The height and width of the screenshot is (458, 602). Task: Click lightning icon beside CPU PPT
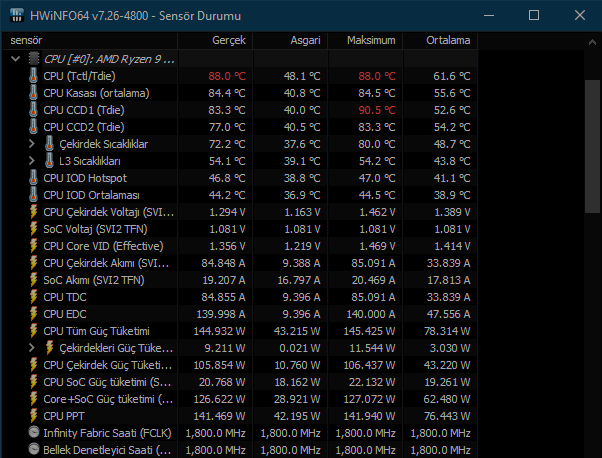[34, 416]
